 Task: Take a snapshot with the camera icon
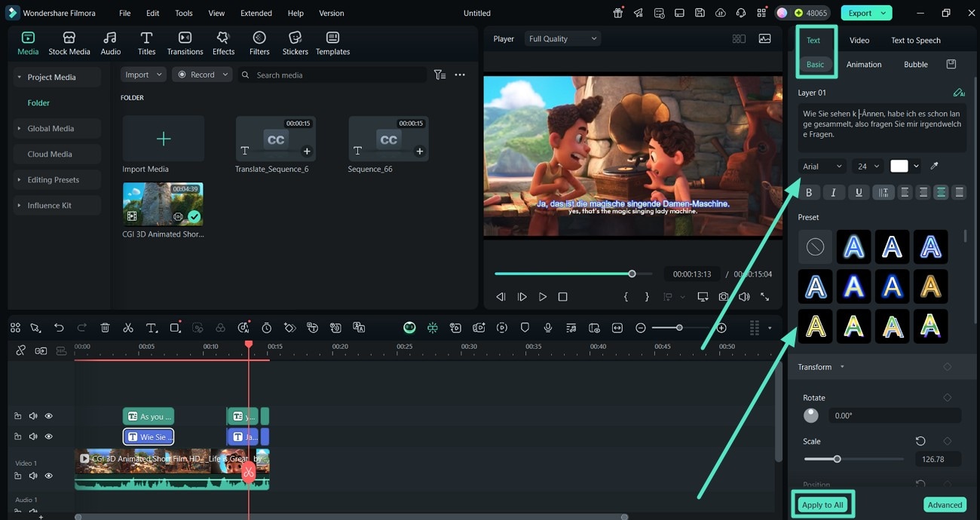[724, 297]
